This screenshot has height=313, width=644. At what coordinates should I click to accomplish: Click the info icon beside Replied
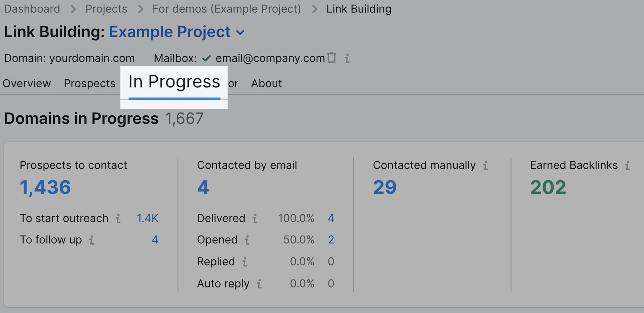(245, 262)
